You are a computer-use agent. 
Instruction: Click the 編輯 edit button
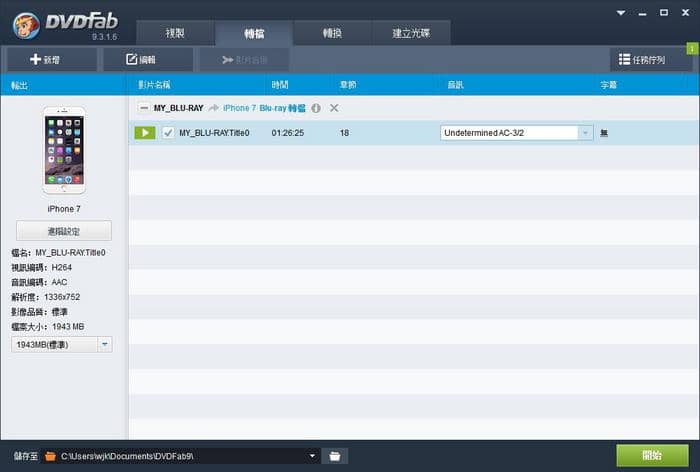[148, 59]
